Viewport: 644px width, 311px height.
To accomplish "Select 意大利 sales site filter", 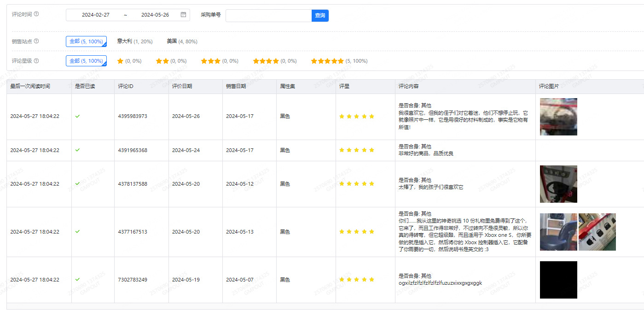I will click(134, 41).
